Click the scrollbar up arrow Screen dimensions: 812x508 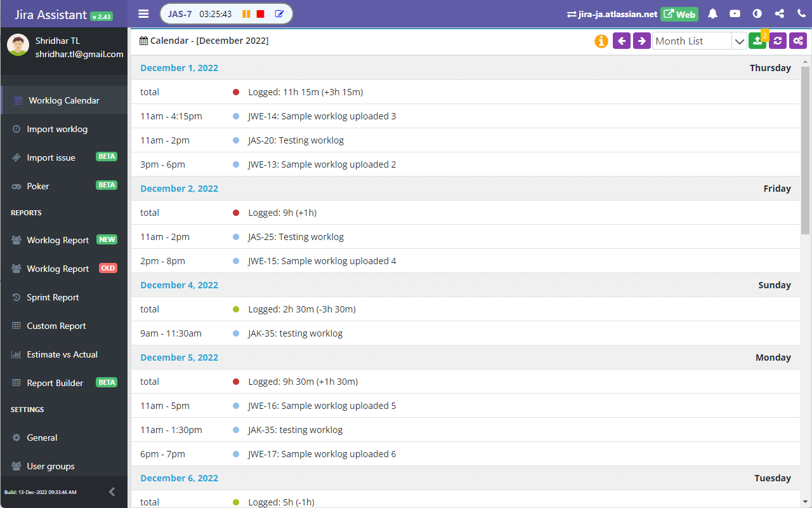click(805, 61)
